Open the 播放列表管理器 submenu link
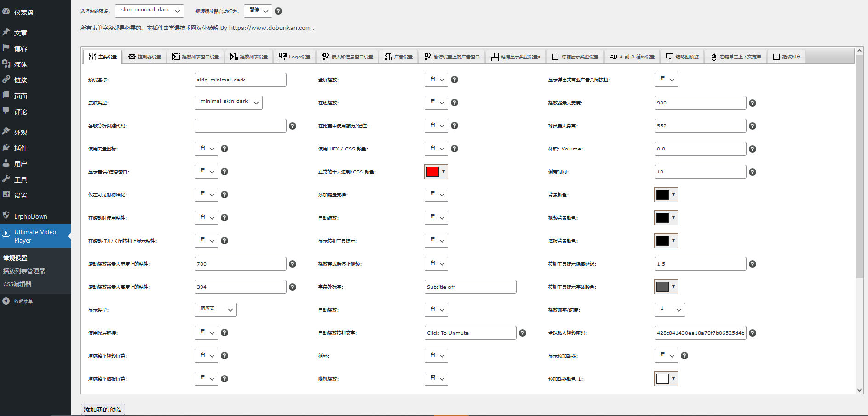Viewport: 868px width, 416px height. 24,271
